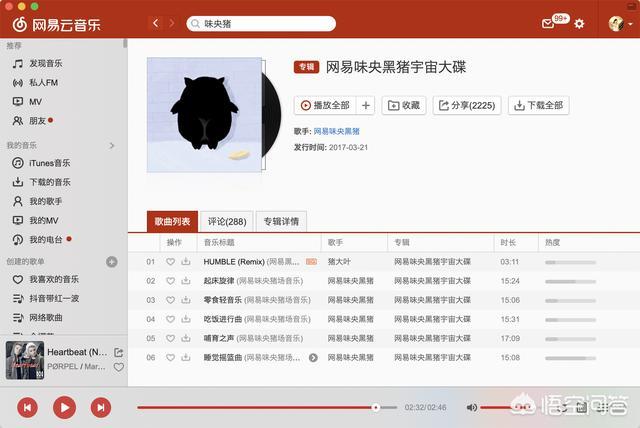The image size is (640, 428).
Task: Open the 专辑详情 tab
Action: [280, 221]
